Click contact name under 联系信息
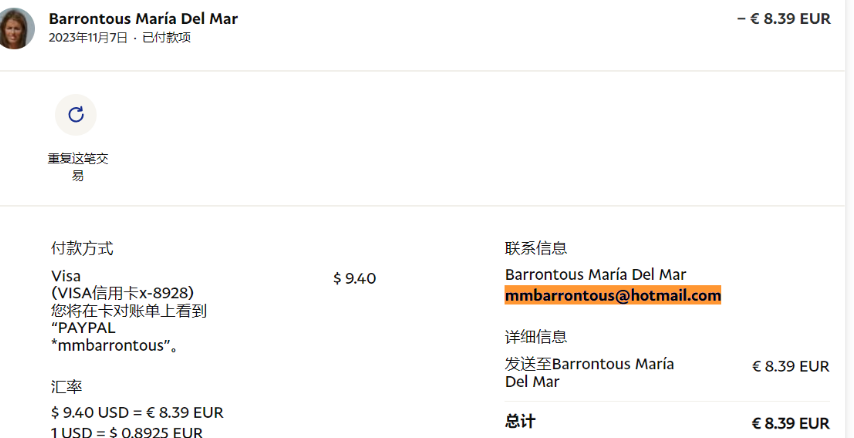The height and width of the screenshot is (438, 854). coord(595,274)
